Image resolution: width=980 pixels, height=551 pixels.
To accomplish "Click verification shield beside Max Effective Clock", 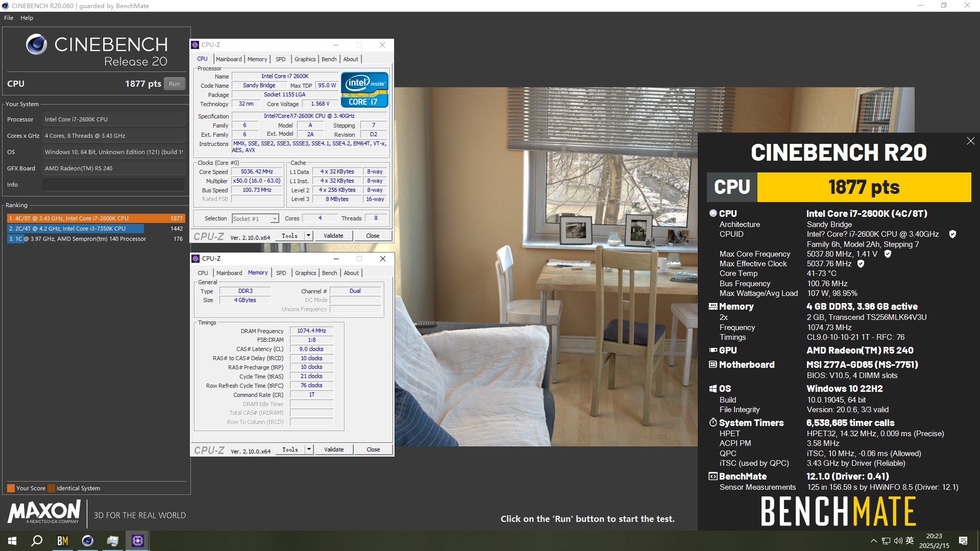I will pos(861,264).
